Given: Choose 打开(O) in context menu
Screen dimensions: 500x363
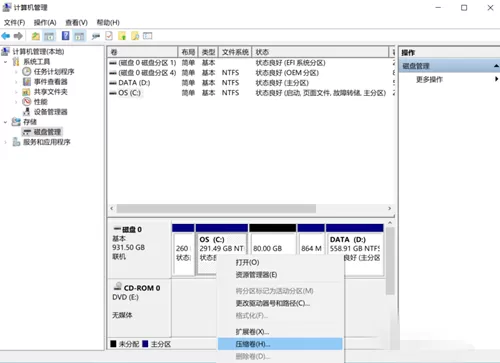Looking at the screenshot, I should coord(280,262).
